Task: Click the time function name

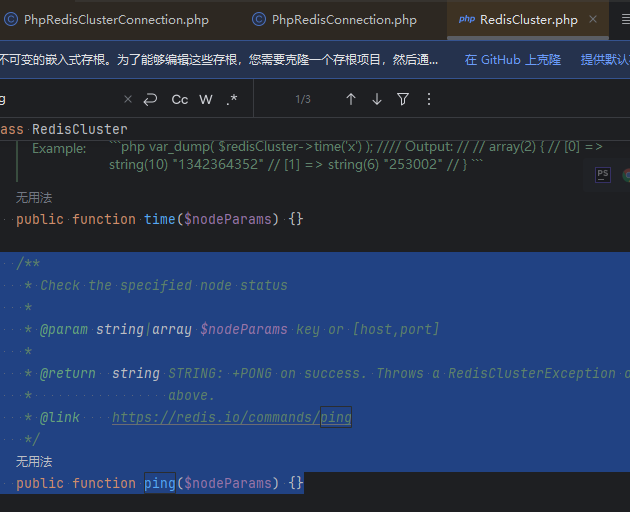Action: (x=160, y=219)
